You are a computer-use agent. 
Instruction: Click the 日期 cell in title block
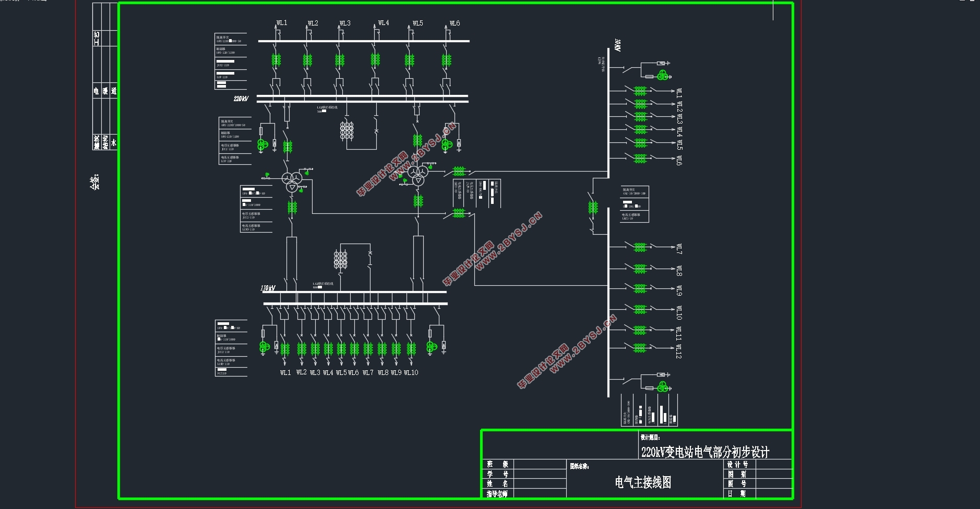pyautogui.click(x=737, y=493)
